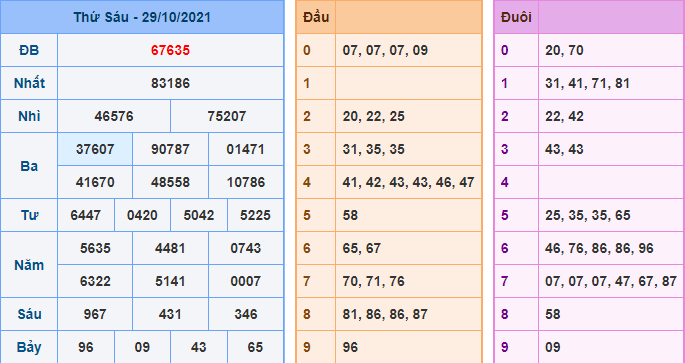The width and height of the screenshot is (685, 363).
Task: Click the Bảy row label
Action: [x=29, y=347]
